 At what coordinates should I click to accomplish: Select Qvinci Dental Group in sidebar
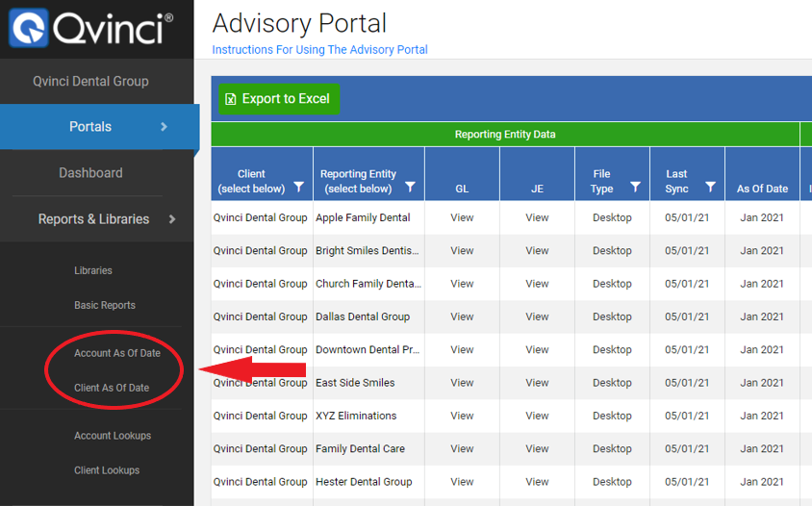click(x=90, y=82)
